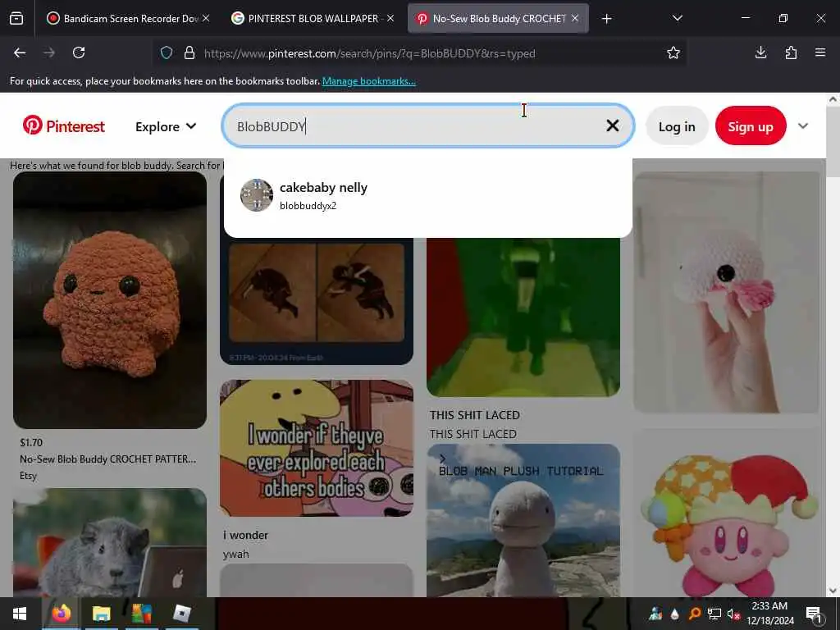
Task: Open the notification center icon
Action: point(814,614)
